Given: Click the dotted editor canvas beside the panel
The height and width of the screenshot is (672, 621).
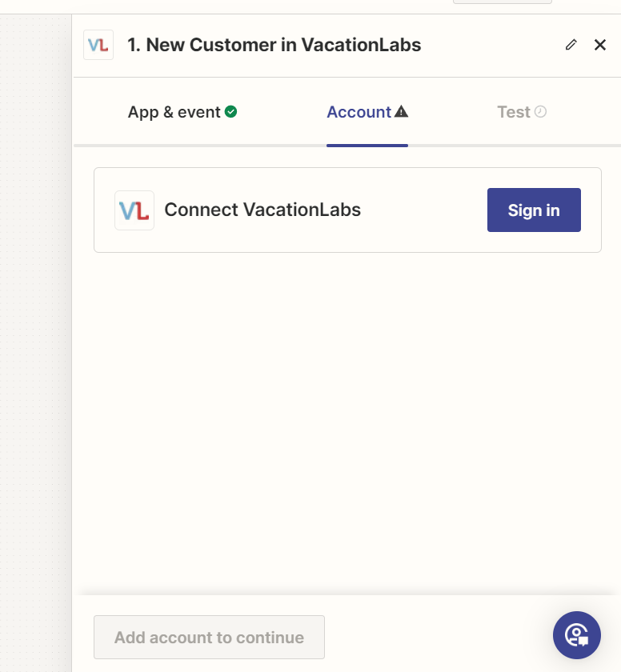Looking at the screenshot, I should pyautogui.click(x=36, y=320).
